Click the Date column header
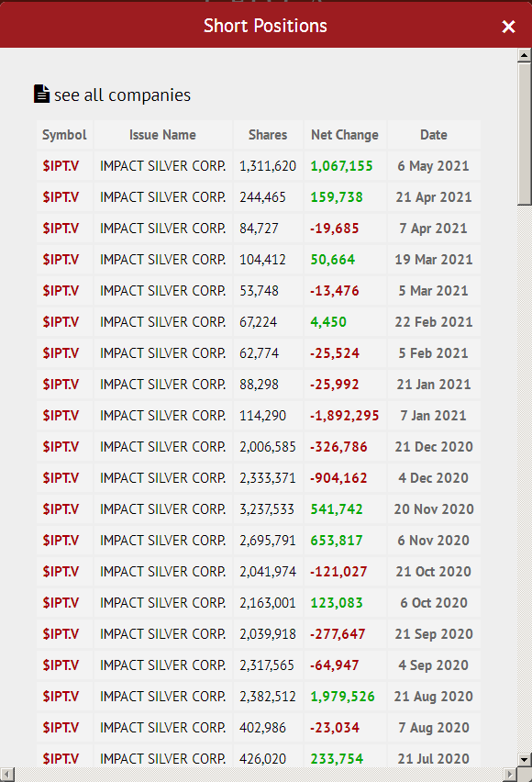This screenshot has height=782, width=532. coord(433,135)
